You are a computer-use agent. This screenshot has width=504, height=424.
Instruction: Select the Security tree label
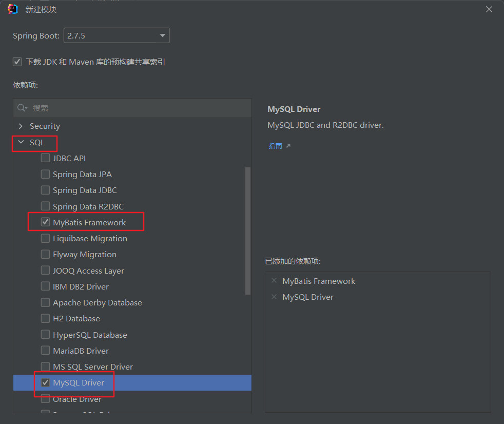tap(45, 126)
